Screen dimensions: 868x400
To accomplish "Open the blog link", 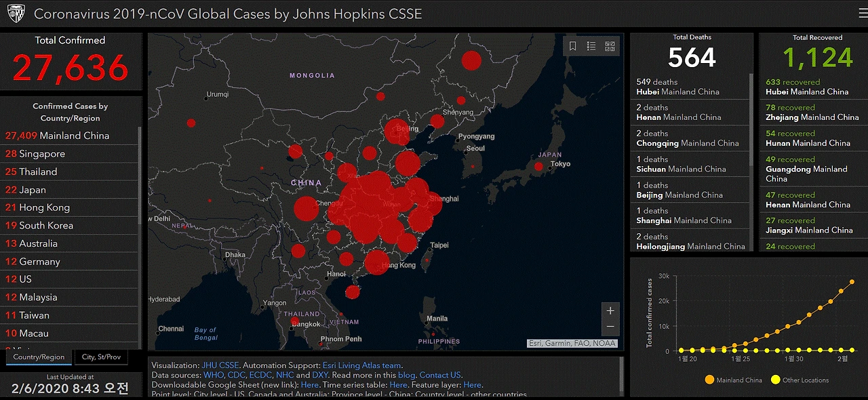I will point(406,375).
